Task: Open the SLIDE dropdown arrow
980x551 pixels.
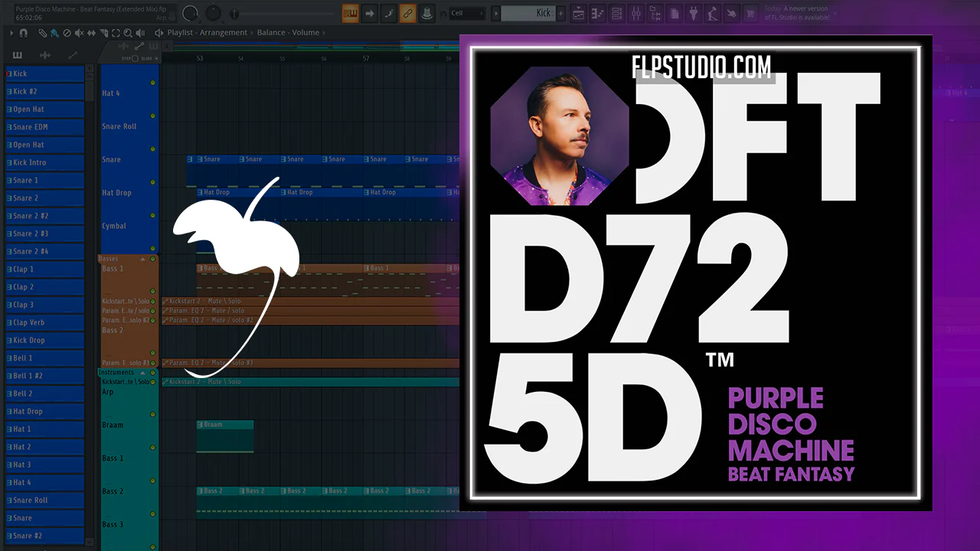Action: (x=155, y=58)
